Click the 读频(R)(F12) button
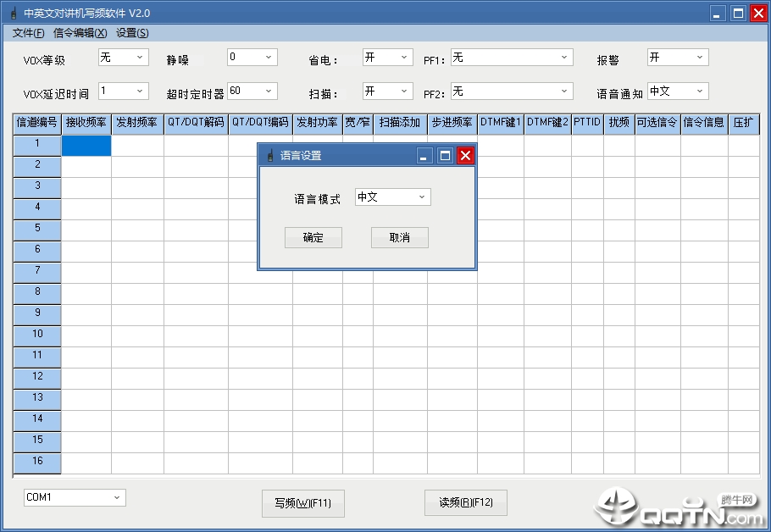The image size is (771, 532). coord(466,502)
